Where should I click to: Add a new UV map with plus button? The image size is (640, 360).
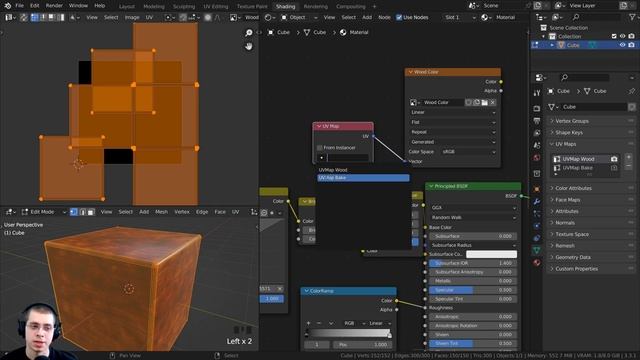pyautogui.click(x=629, y=157)
